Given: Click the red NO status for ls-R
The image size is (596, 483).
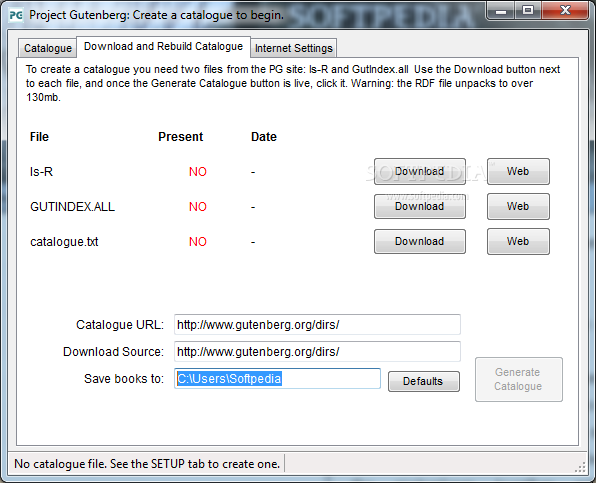Looking at the screenshot, I should (198, 172).
